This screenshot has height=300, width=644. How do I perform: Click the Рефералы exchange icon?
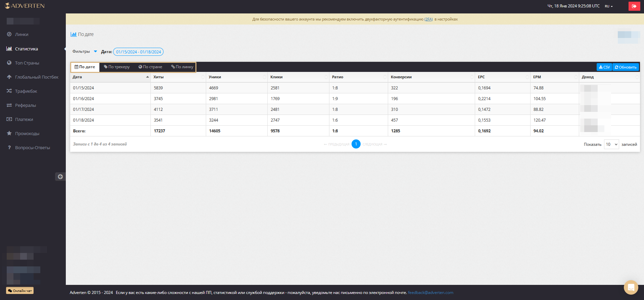coord(9,105)
